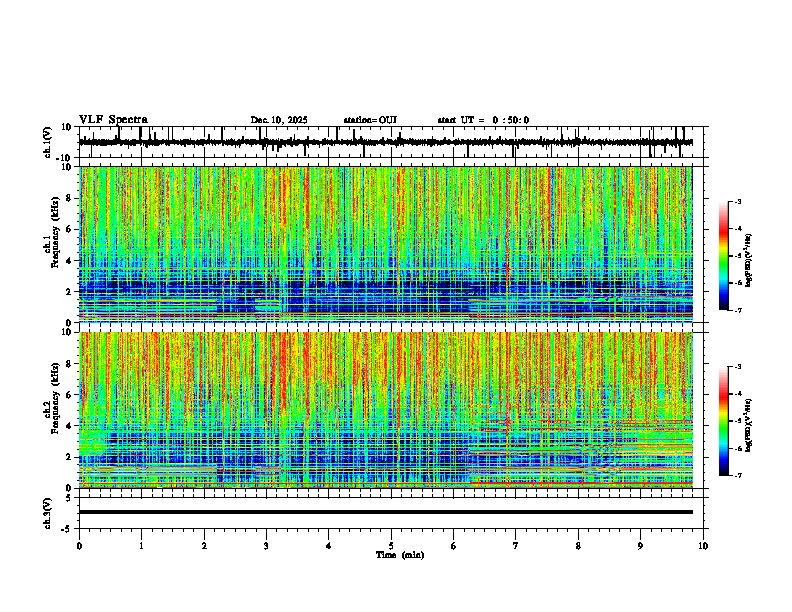The width and height of the screenshot is (792, 612).
Task: Click tick label "9" on the time axis
Action: pyautogui.click(x=640, y=546)
